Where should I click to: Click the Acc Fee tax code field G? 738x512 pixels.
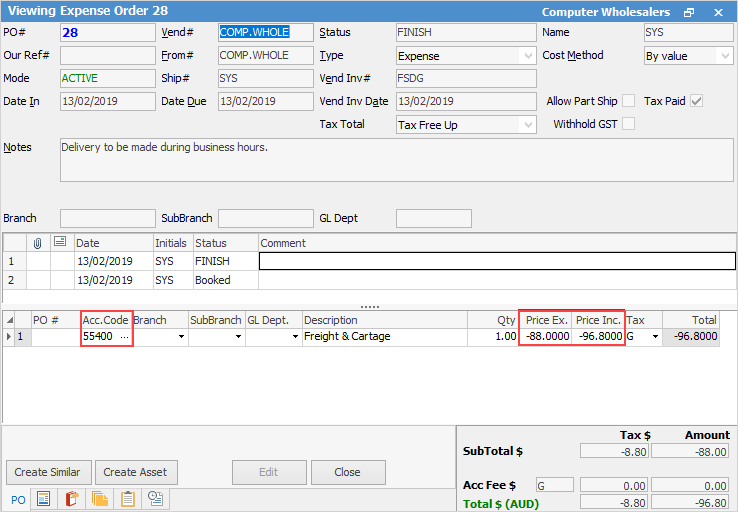[554, 485]
